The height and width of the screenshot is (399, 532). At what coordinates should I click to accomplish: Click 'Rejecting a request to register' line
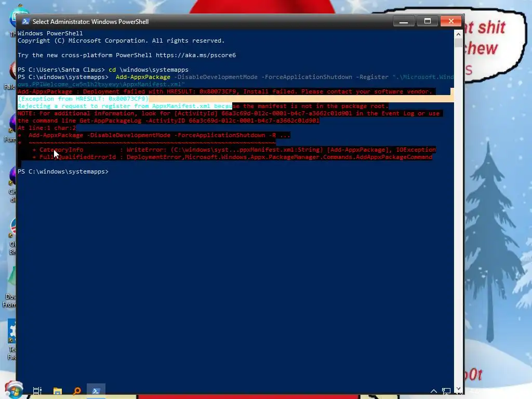click(x=203, y=106)
